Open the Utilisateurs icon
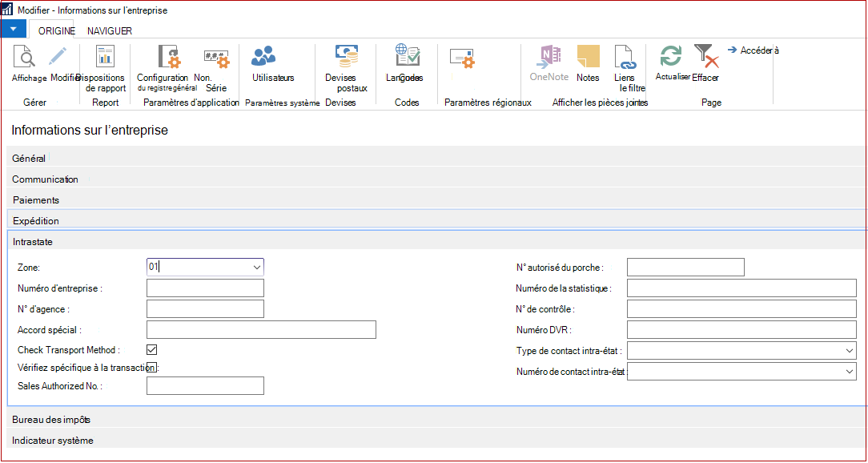Screen dimensions: 868x463 point(263,56)
